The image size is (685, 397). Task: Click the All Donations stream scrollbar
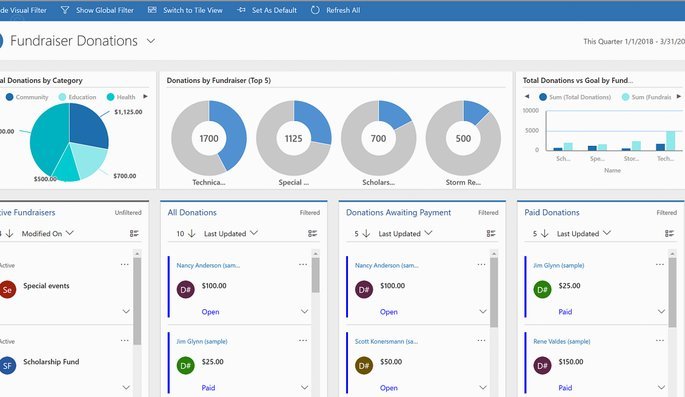coord(315,275)
